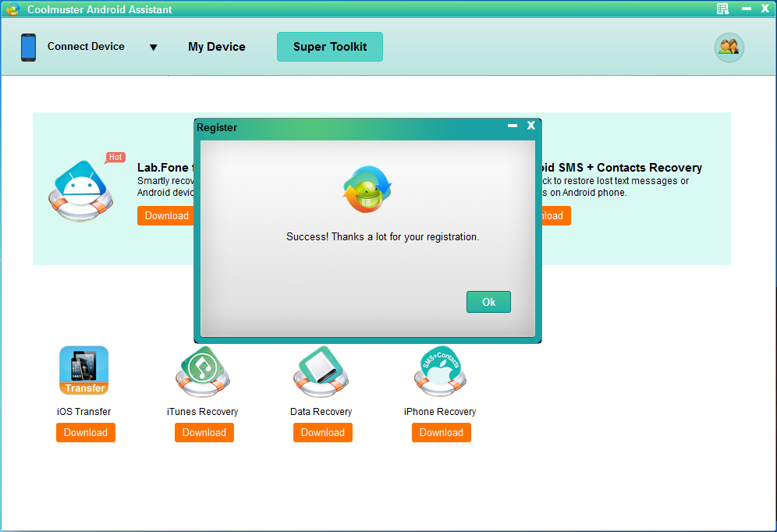Download the iPhone Recovery tool

442,433
